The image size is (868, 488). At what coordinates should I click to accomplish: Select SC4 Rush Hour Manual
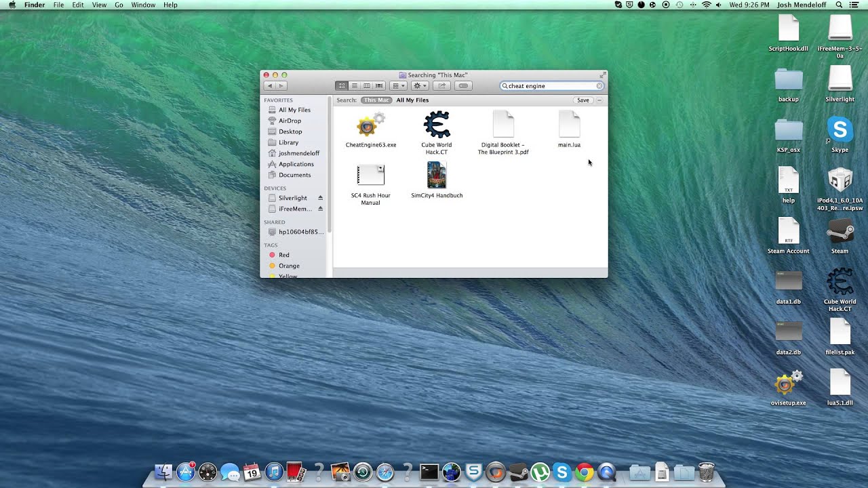pyautogui.click(x=371, y=184)
